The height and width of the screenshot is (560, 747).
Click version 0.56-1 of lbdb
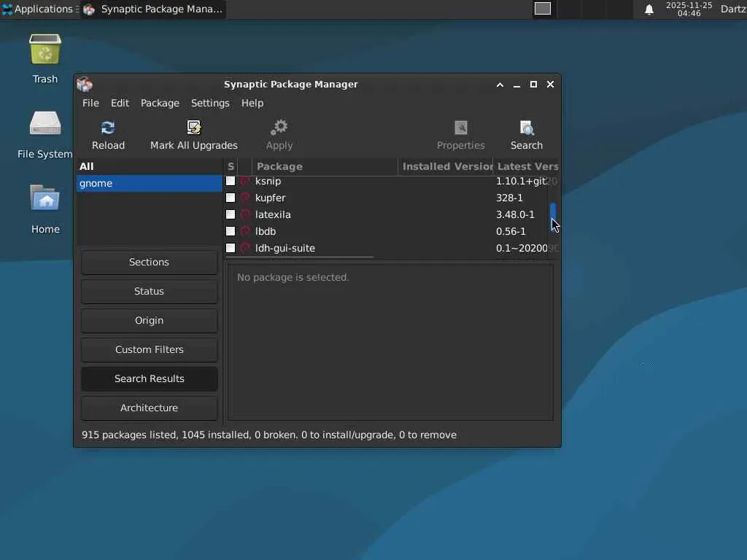pyautogui.click(x=511, y=231)
